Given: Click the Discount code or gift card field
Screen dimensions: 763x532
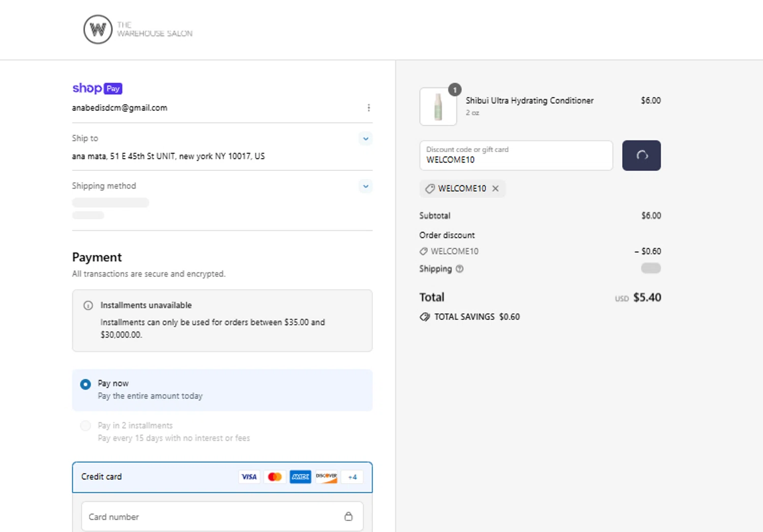Looking at the screenshot, I should pos(516,155).
